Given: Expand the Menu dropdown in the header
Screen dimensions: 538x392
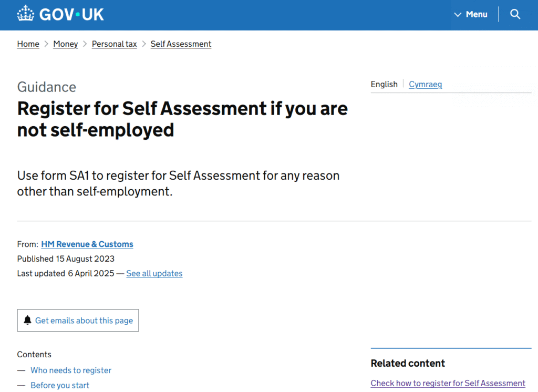Looking at the screenshot, I should click(x=471, y=14).
